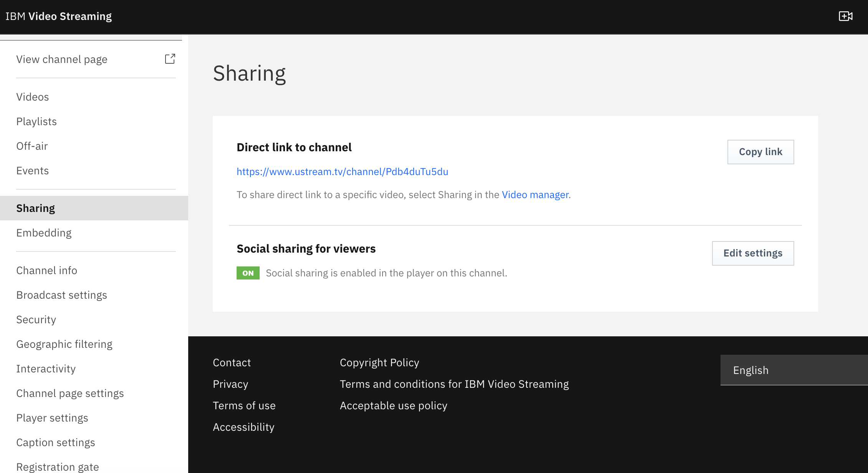Open the Contact footer link
The image size is (868, 473).
click(232, 362)
